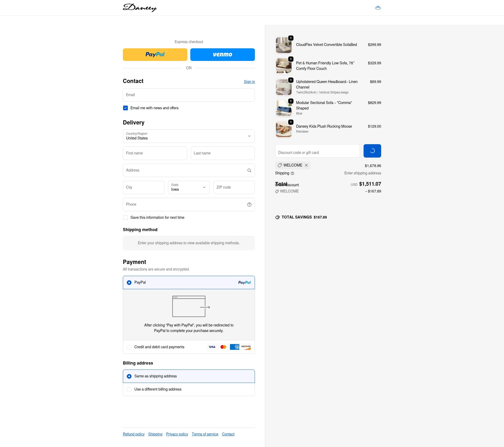Click the Venmo express checkout button
This screenshot has width=504, height=447.
[x=222, y=54]
